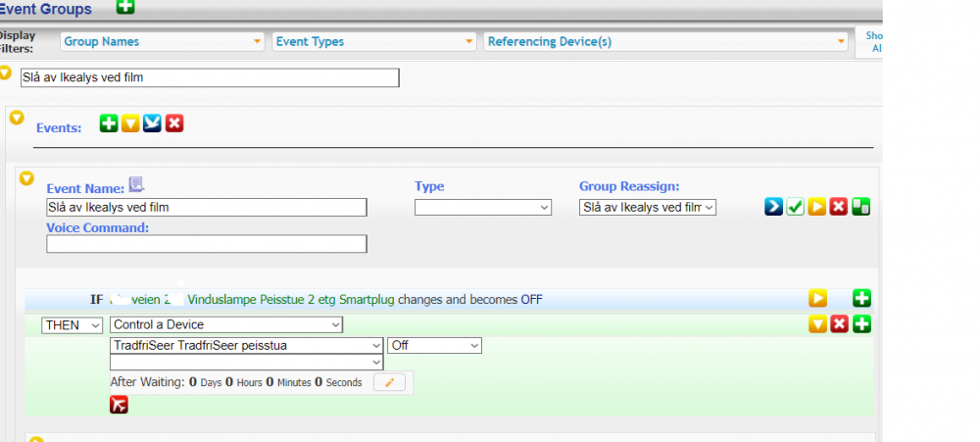Image resolution: width=980 pixels, height=442 pixels.
Task: Run event with yellow play icon in header
Action: coord(816,207)
